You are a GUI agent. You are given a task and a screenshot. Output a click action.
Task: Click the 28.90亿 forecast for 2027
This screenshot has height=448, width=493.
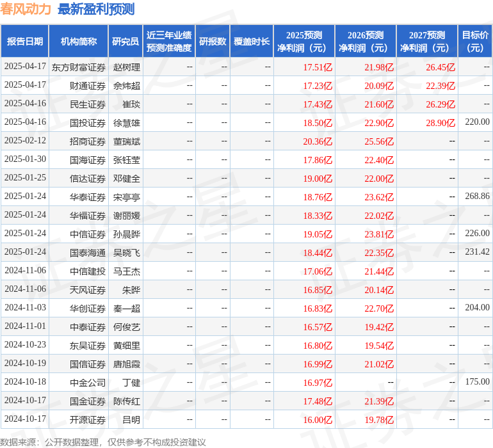[x=440, y=122]
